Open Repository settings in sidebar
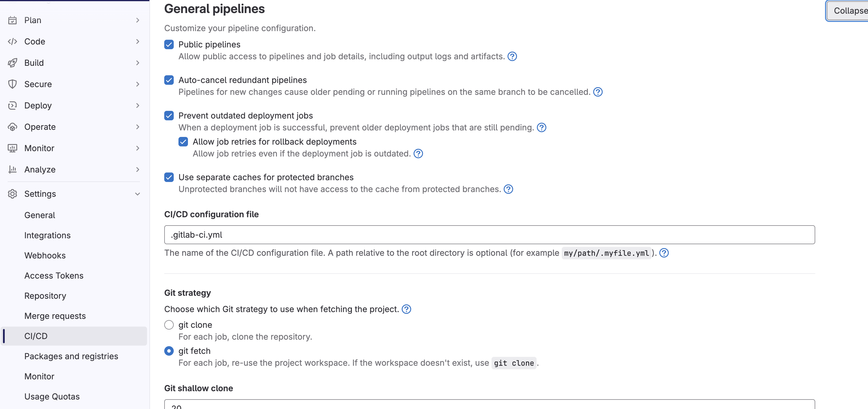Screen dimensions: 868x409 coord(45,296)
